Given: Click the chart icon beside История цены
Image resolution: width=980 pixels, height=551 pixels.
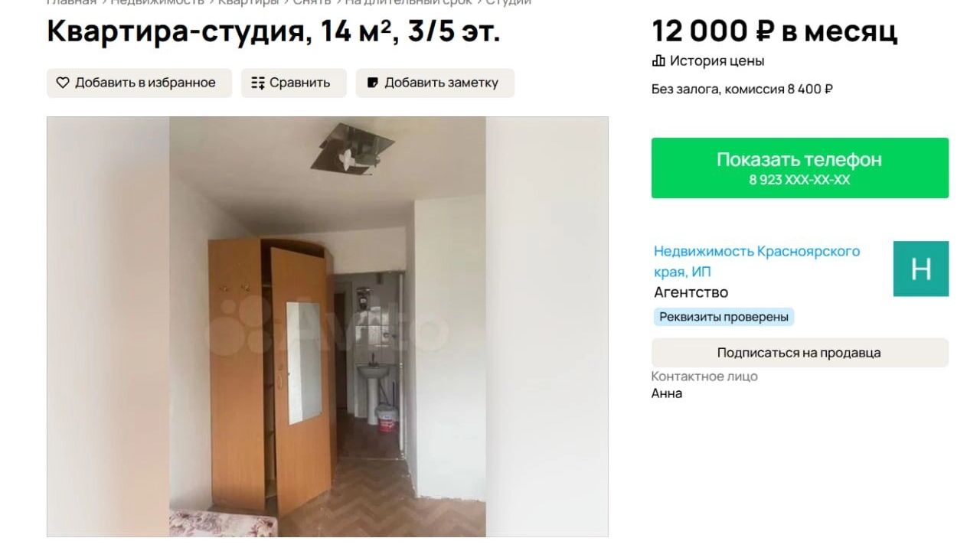Looking at the screenshot, I should tap(658, 60).
